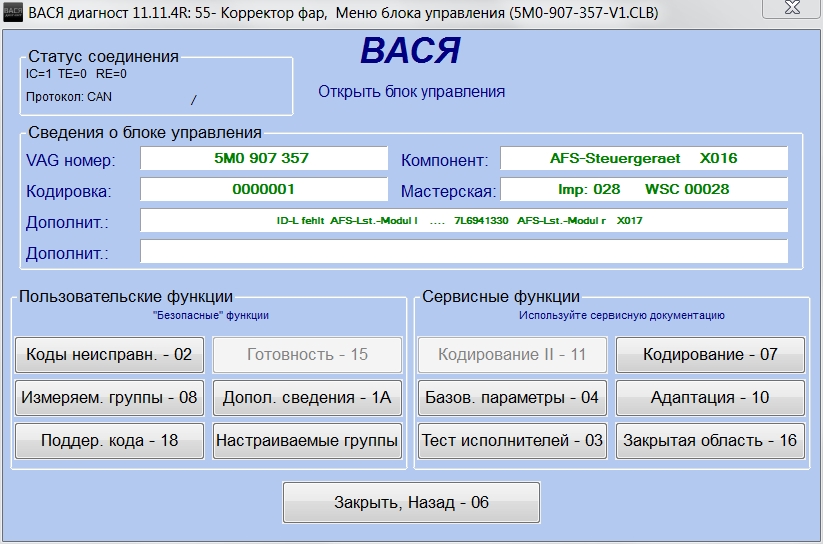Viewport: 823px width, 544px height.
Task: Open Кодирование - 07 function
Action: pos(709,355)
